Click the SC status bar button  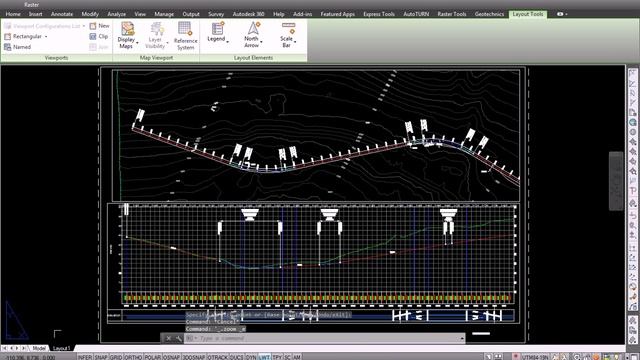287,357
